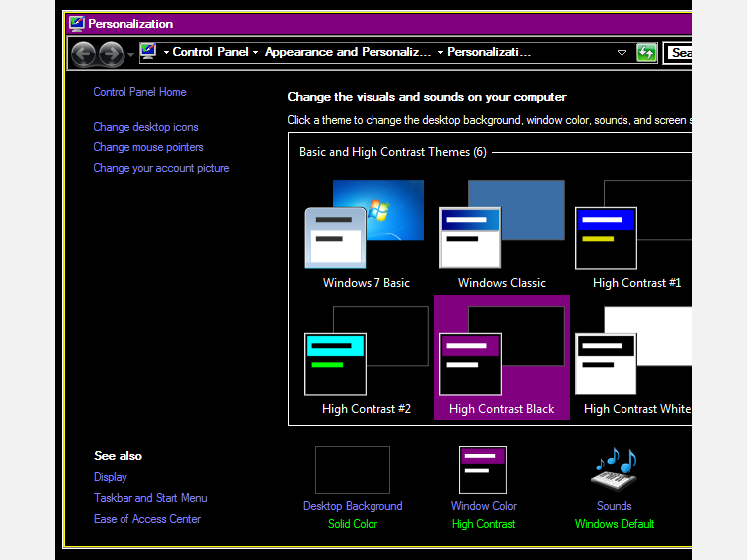Click the Back navigation arrow button
Viewport: 747px width, 560px height.
(x=84, y=54)
